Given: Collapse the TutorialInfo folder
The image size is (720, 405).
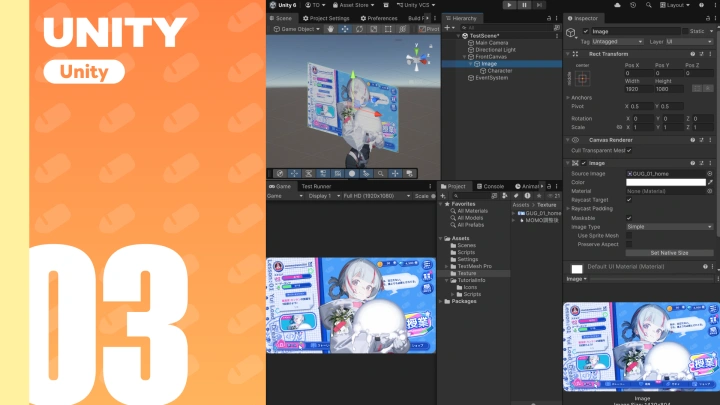Looking at the screenshot, I should (x=447, y=280).
